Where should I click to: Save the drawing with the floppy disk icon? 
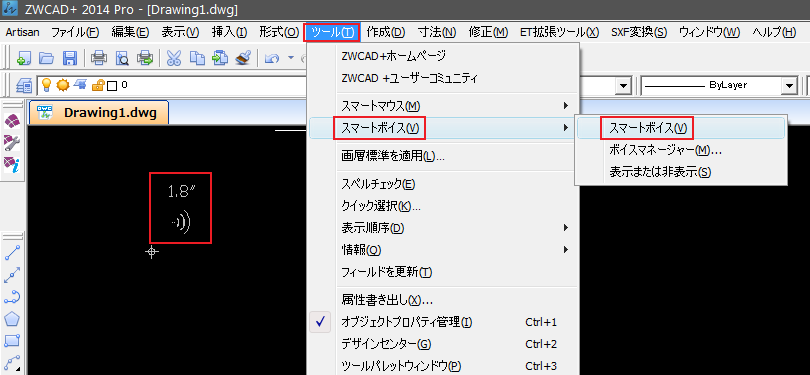69,58
